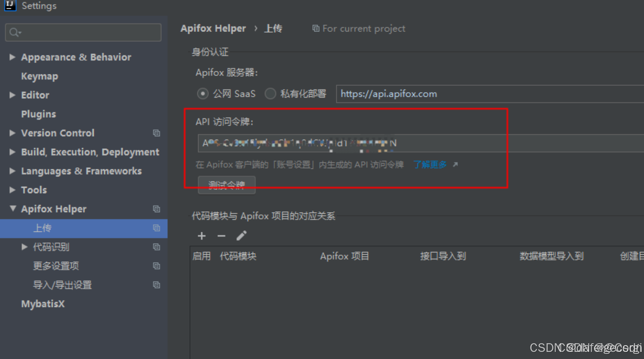Click the IJ logo in the title bar
The width and height of the screenshot is (644, 359).
9,6
